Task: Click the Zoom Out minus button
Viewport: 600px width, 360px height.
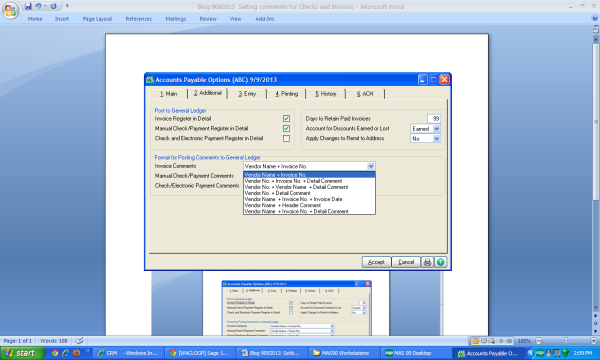Action: 538,341
